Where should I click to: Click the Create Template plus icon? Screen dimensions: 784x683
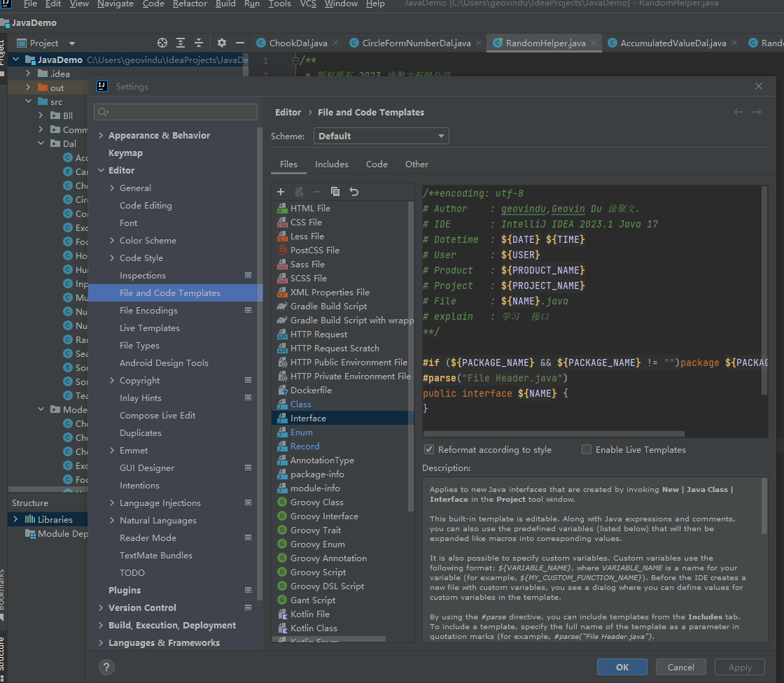tap(281, 192)
